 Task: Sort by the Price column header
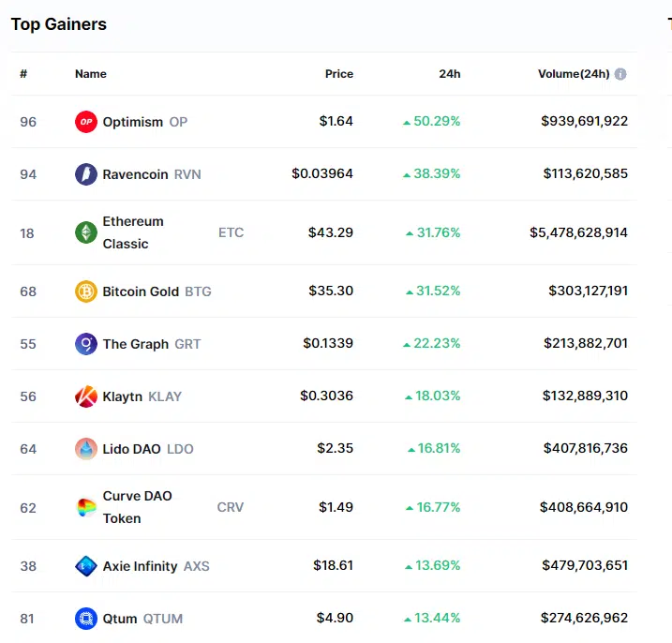tap(338, 74)
